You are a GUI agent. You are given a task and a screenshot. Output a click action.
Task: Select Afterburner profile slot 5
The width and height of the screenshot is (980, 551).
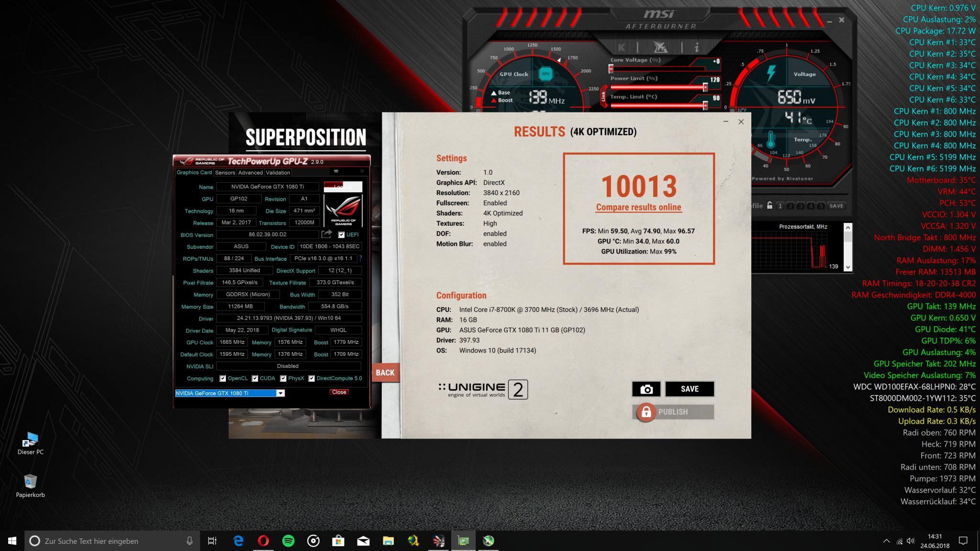click(x=820, y=206)
